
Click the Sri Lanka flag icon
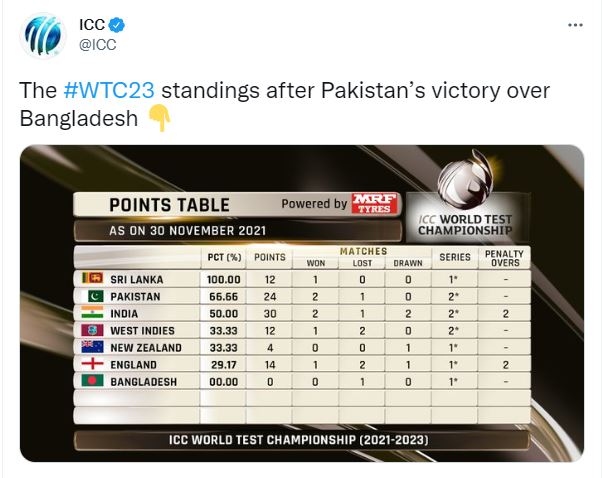[x=93, y=278]
